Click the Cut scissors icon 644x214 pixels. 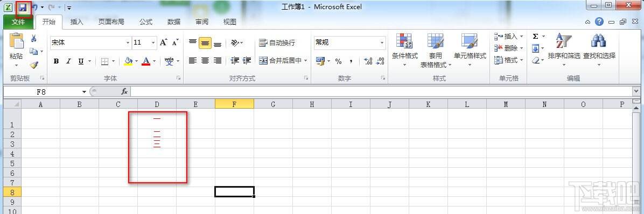tap(34, 38)
